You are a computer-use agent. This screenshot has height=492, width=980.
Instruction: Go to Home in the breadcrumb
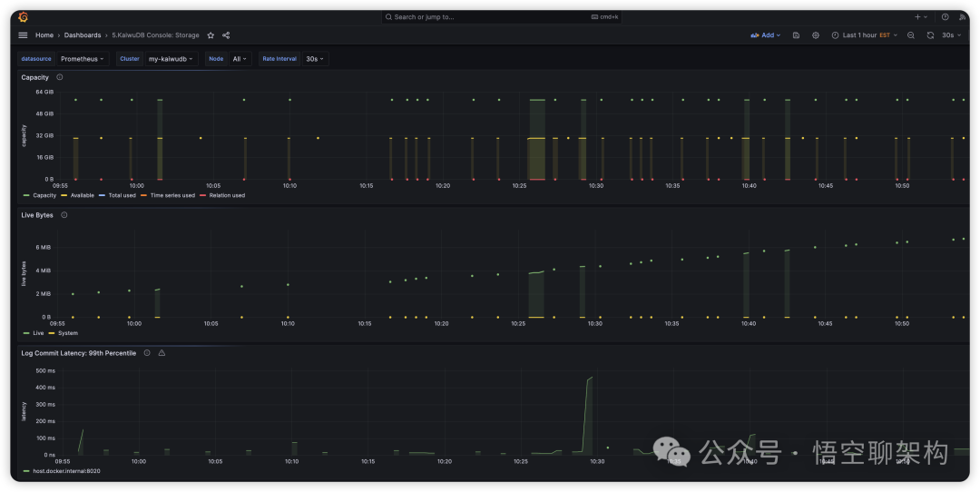point(44,35)
